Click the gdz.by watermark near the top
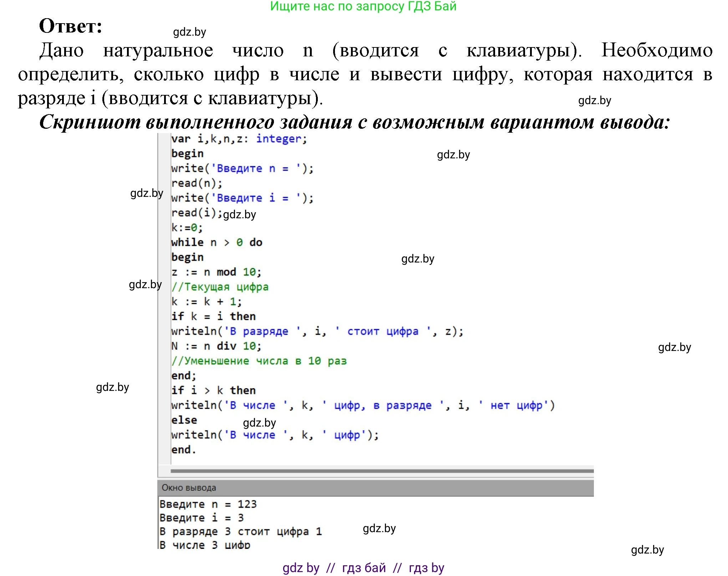 (x=189, y=32)
